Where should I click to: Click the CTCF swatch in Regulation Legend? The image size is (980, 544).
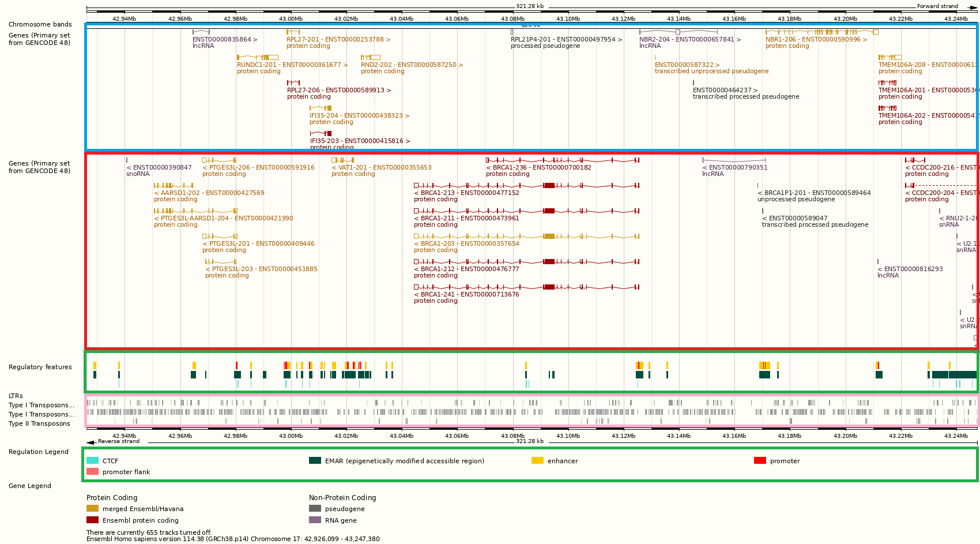[x=92, y=460]
